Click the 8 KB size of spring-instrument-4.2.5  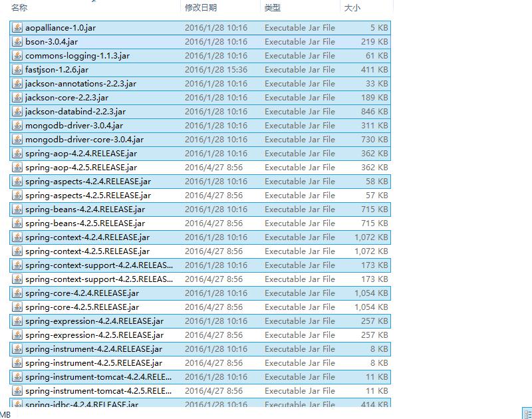point(379,363)
